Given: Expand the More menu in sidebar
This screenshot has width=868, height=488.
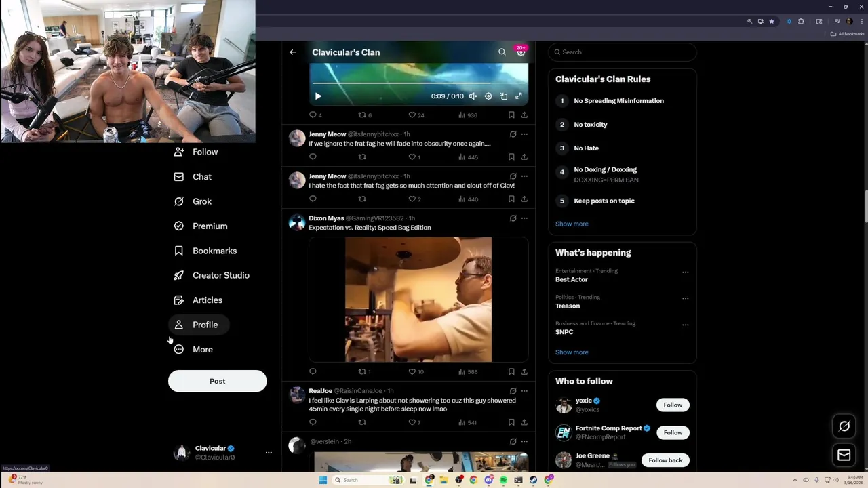Looking at the screenshot, I should point(193,350).
